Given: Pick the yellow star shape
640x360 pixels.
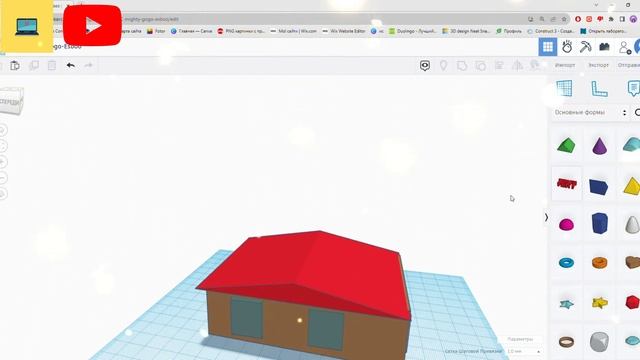Looking at the screenshot, I should pos(600,302).
